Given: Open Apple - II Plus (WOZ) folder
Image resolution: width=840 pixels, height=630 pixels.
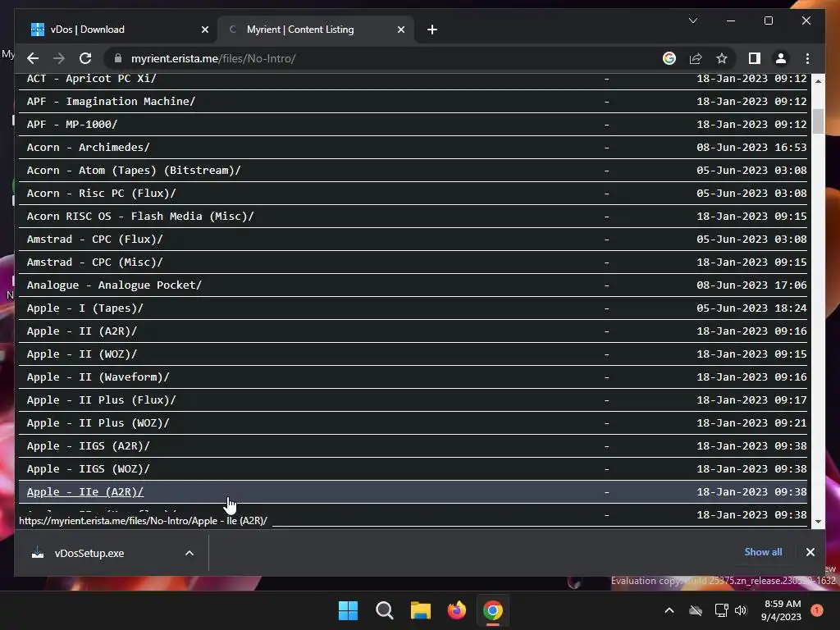Looking at the screenshot, I should 98,423.
